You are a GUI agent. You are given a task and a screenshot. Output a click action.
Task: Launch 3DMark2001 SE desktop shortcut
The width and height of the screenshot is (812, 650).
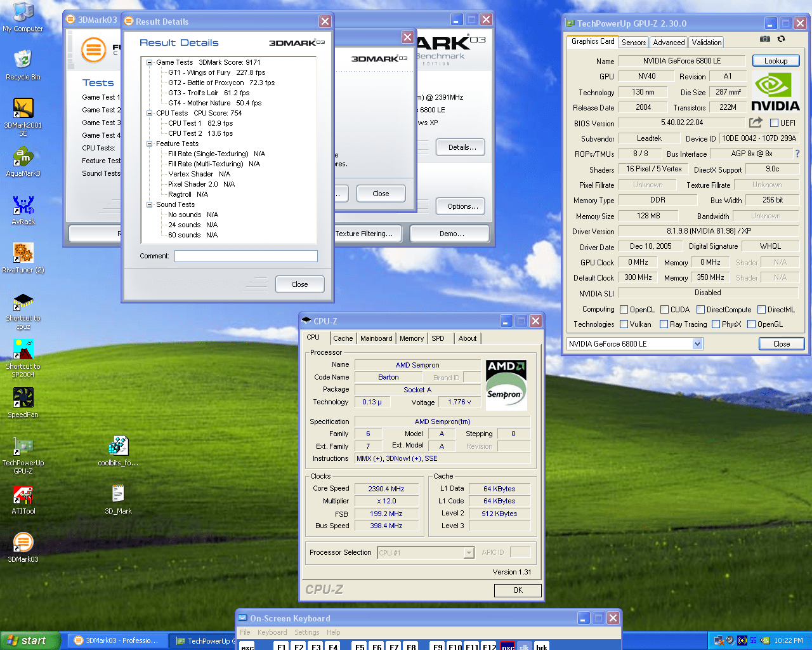23,117
